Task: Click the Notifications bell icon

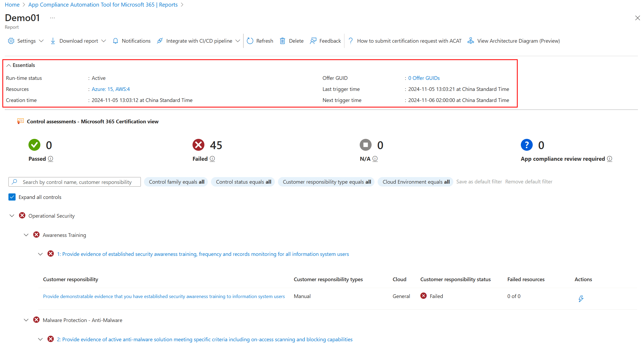Action: pos(115,41)
